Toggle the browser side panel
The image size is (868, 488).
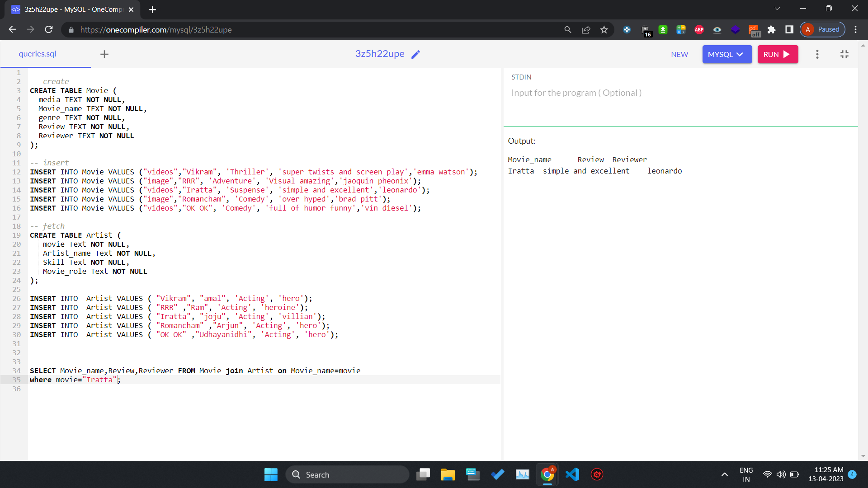(789, 30)
